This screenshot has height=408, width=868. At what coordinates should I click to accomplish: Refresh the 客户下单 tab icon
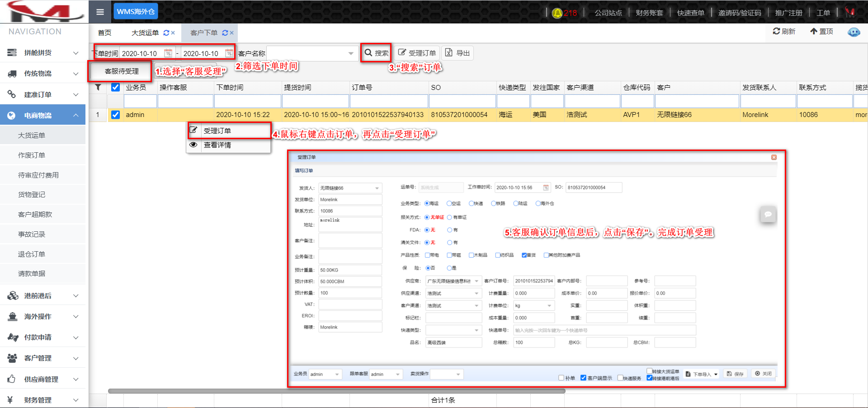point(225,33)
